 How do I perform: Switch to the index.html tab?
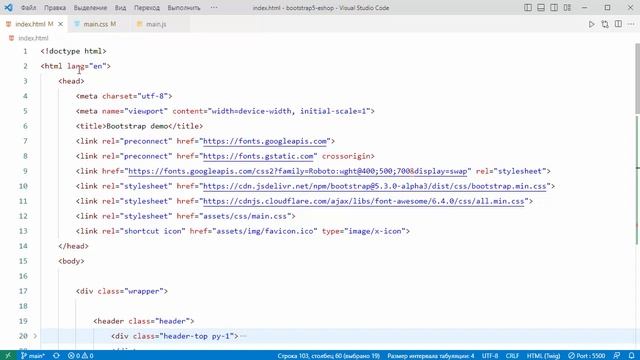pyautogui.click(x=34, y=24)
